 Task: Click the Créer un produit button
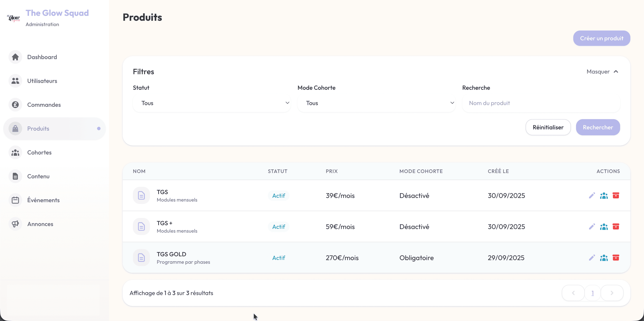602,38
